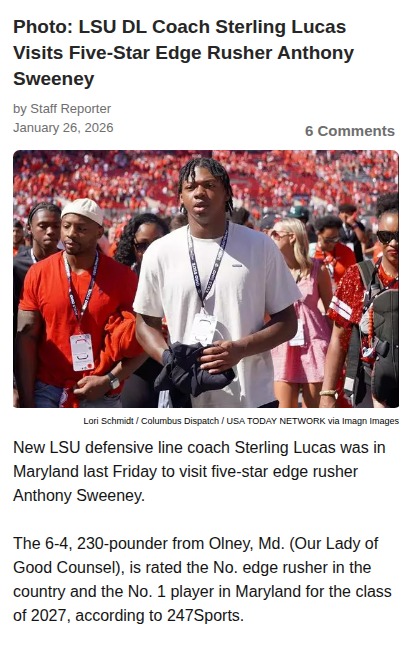Click "Sweeney" on the headline's last line
This screenshot has height=646, width=410.
54,79
